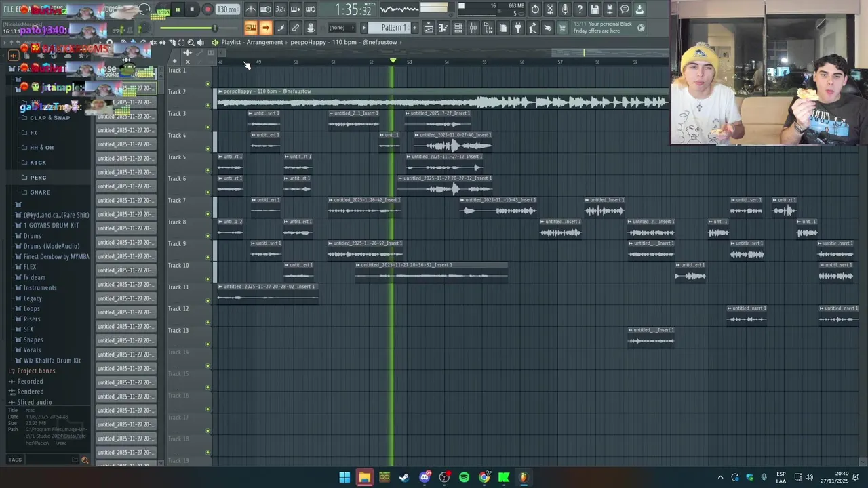Image resolution: width=868 pixels, height=488 pixels.
Task: Click the tempo tapper icon
Action: click(533, 28)
